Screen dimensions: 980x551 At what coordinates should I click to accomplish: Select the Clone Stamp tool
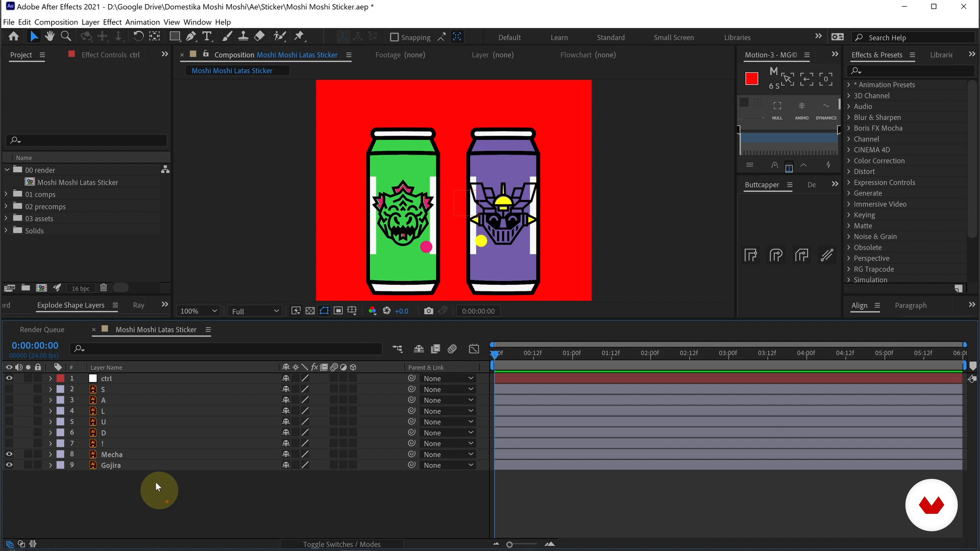point(243,36)
